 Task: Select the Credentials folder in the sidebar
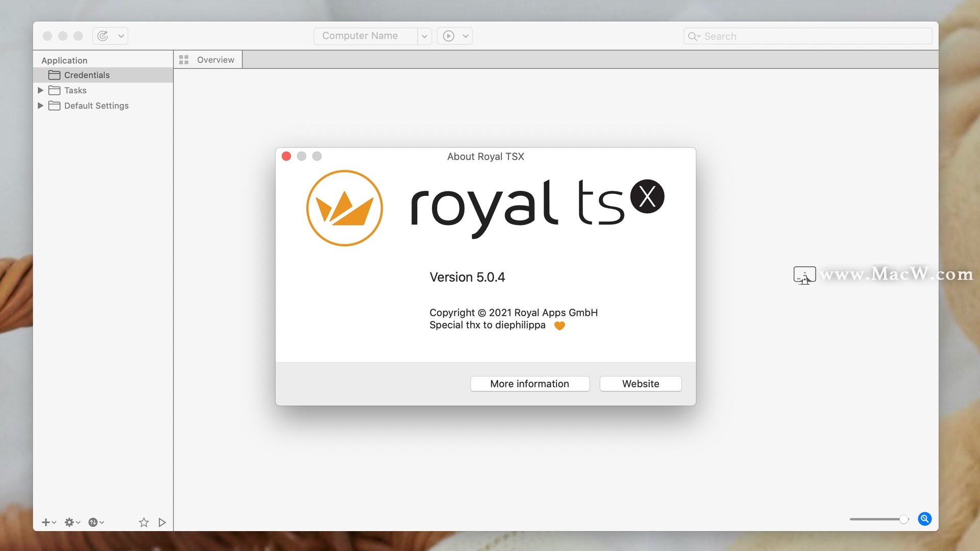coord(103,75)
